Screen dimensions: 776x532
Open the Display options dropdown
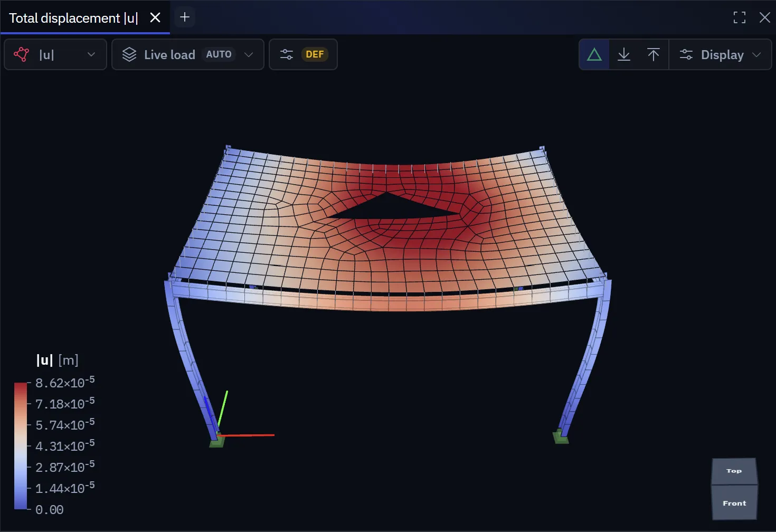coord(720,54)
